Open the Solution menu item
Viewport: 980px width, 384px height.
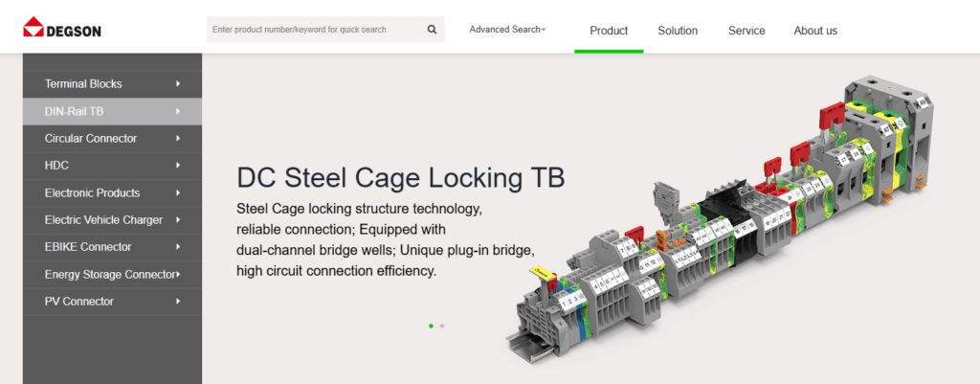[678, 31]
